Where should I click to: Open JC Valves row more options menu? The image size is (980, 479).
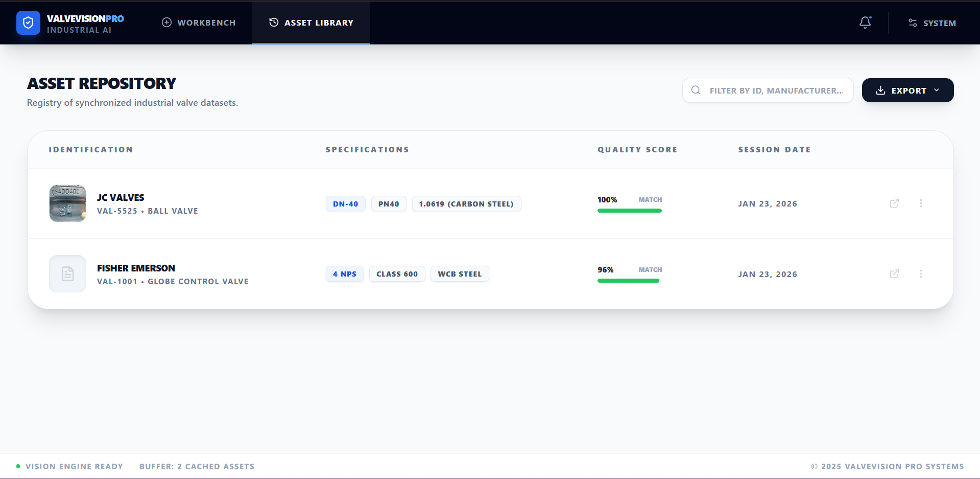click(x=921, y=203)
